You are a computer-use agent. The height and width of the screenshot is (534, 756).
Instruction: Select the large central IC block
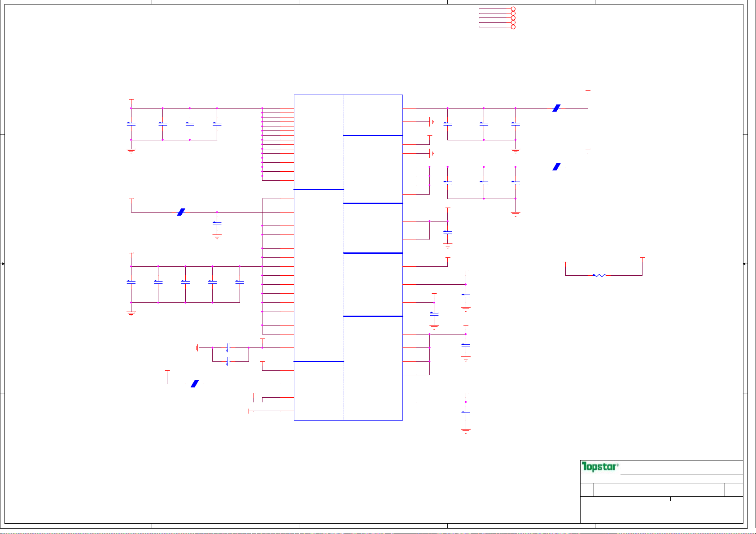click(x=348, y=257)
